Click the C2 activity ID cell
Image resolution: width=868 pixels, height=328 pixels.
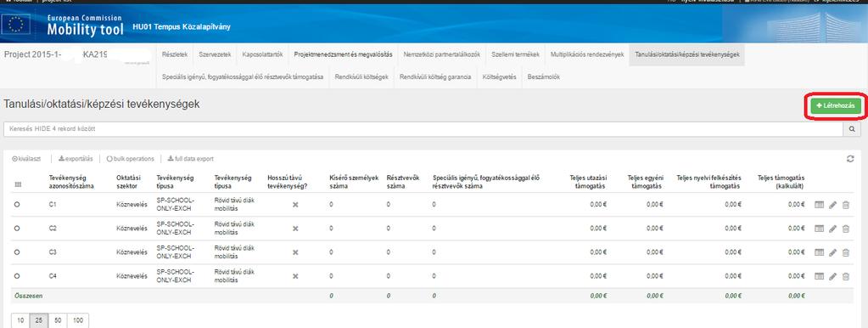point(53,229)
